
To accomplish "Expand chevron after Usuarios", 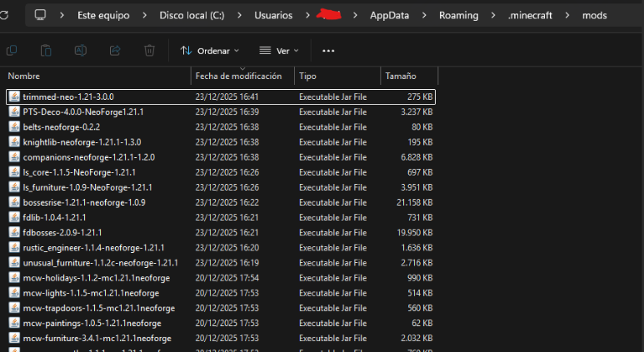I will tap(307, 15).
